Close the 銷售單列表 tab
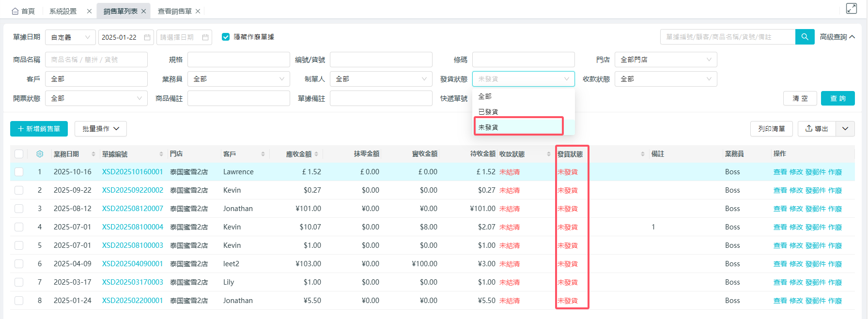The width and height of the screenshot is (868, 319). [144, 11]
